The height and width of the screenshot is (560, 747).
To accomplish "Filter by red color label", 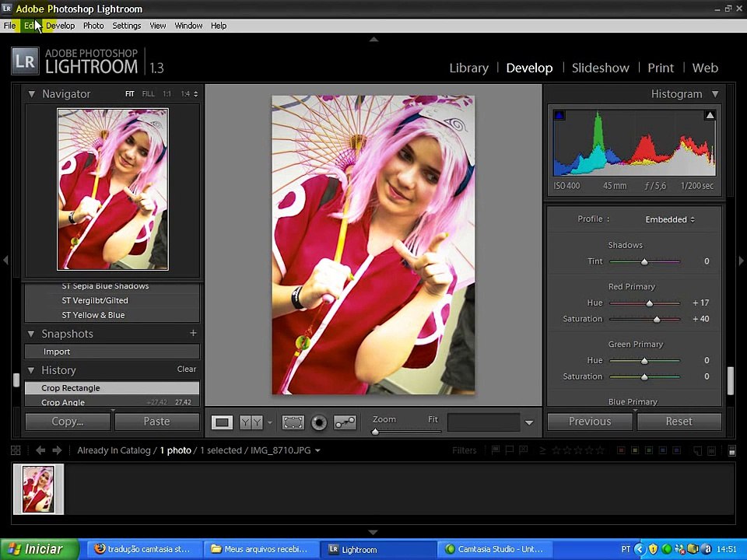I will (621, 450).
